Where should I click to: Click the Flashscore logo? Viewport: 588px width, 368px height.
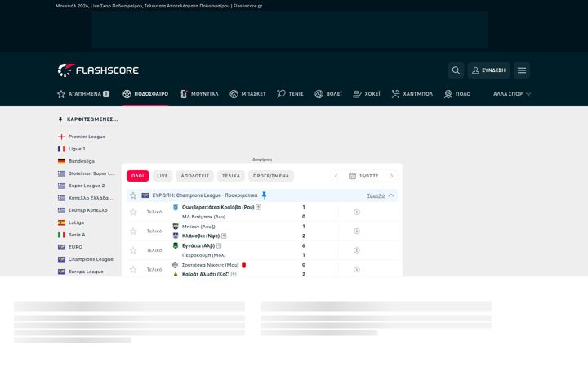tap(98, 70)
